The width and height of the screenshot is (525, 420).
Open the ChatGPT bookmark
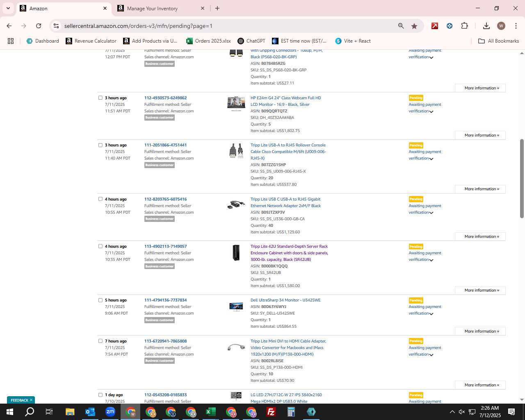pos(251,41)
